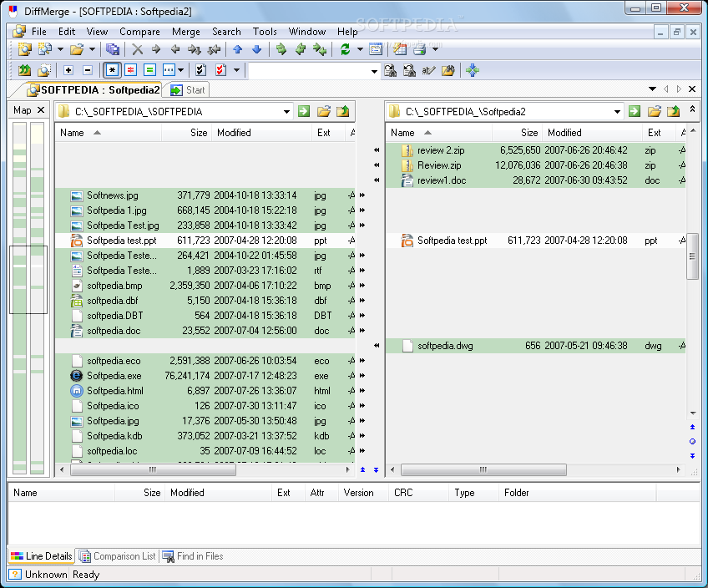Click the copy right and advance icon
The width and height of the screenshot is (708, 588).
[x=195, y=49]
